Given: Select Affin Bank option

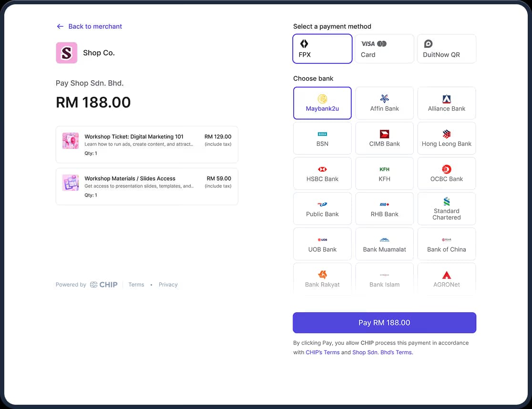Looking at the screenshot, I should click(384, 103).
